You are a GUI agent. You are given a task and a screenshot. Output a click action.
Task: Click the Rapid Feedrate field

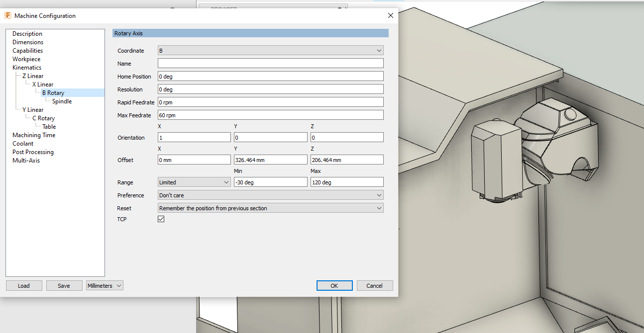coord(271,102)
